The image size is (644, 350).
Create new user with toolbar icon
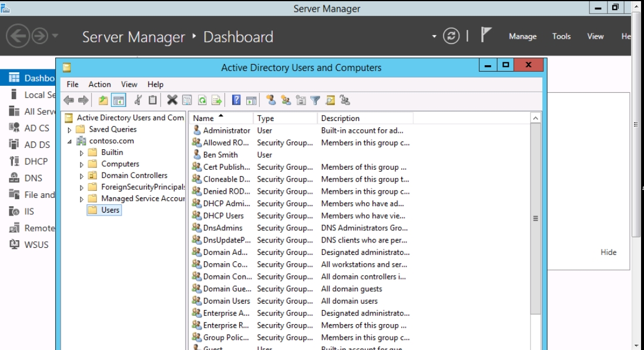click(x=271, y=100)
